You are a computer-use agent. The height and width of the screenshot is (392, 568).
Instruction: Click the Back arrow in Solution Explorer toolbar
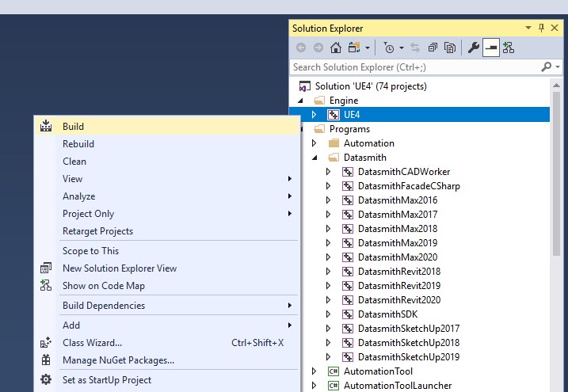pyautogui.click(x=301, y=48)
